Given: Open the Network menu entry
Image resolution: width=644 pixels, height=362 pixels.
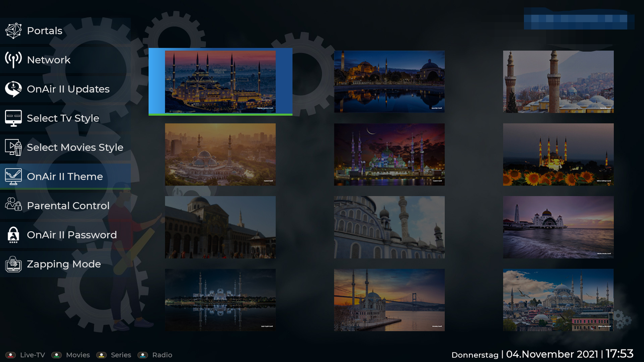Looking at the screenshot, I should [65, 60].
